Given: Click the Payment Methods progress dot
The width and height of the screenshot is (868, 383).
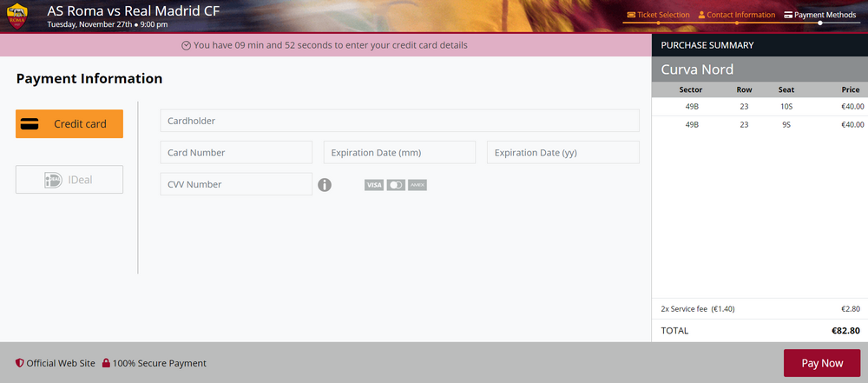Looking at the screenshot, I should tap(820, 23).
